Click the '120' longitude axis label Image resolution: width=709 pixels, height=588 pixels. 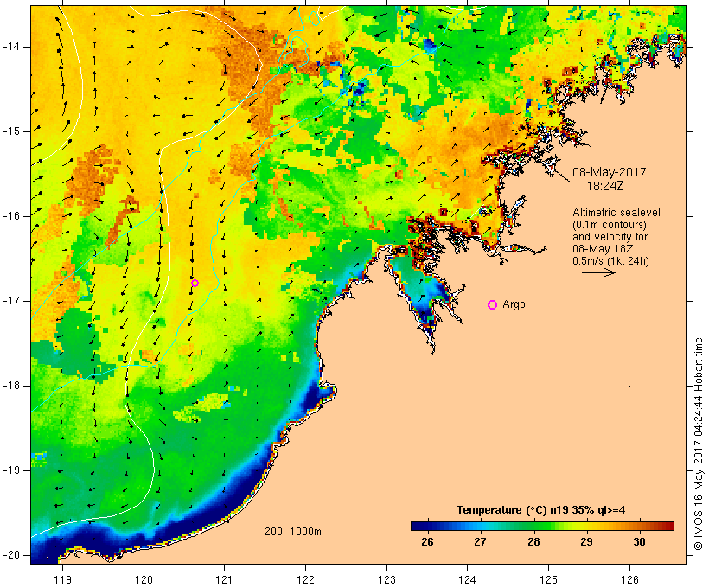pos(144,579)
